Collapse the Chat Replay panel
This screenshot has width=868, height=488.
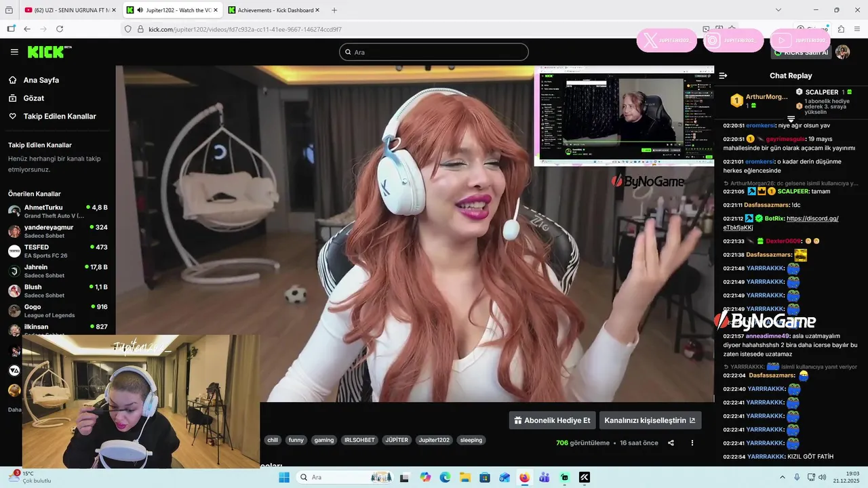pyautogui.click(x=723, y=76)
